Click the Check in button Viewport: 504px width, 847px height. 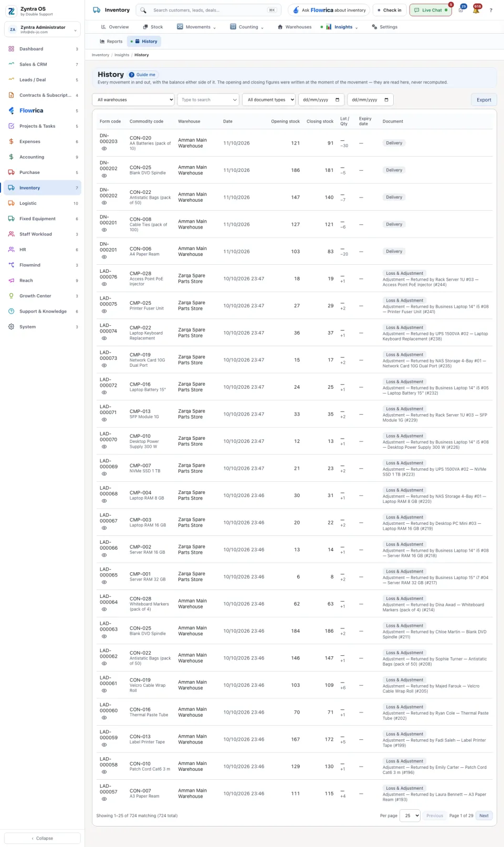click(x=390, y=10)
